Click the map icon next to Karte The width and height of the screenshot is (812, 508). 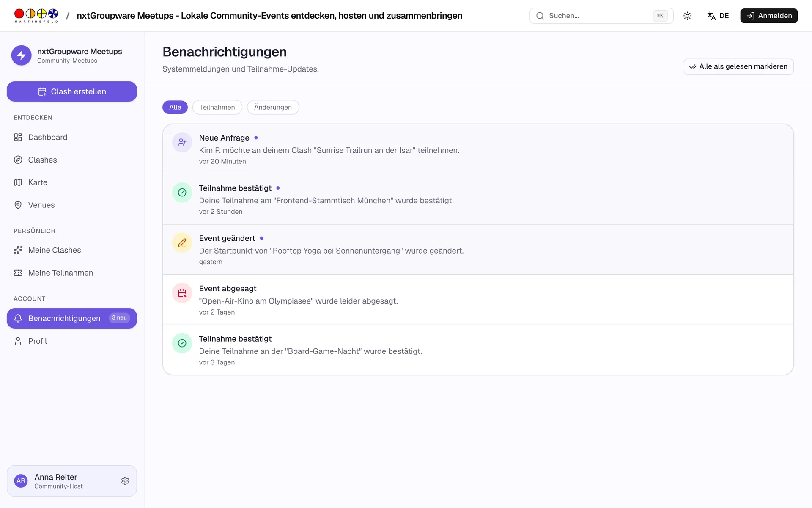point(18,182)
